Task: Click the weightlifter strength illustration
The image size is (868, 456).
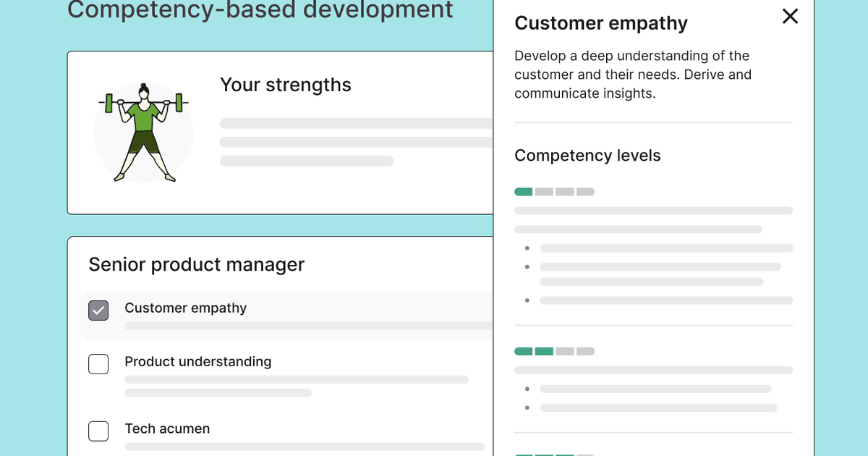Action: 143,132
